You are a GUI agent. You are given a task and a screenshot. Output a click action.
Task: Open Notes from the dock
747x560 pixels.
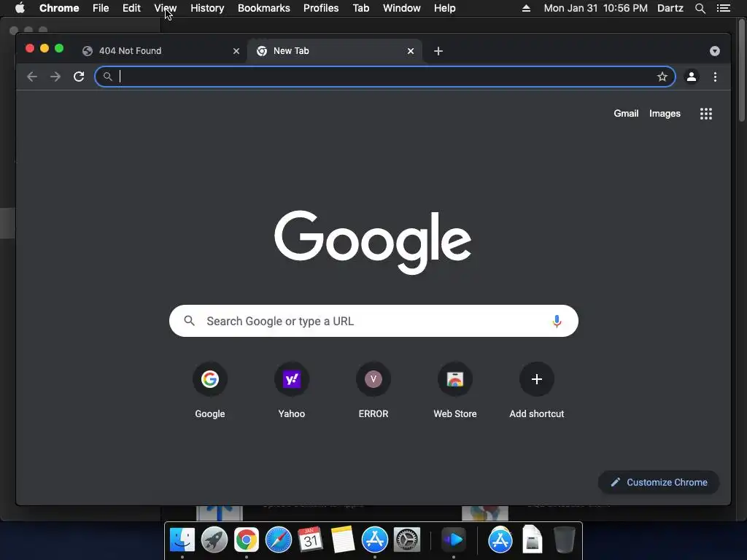point(343,540)
